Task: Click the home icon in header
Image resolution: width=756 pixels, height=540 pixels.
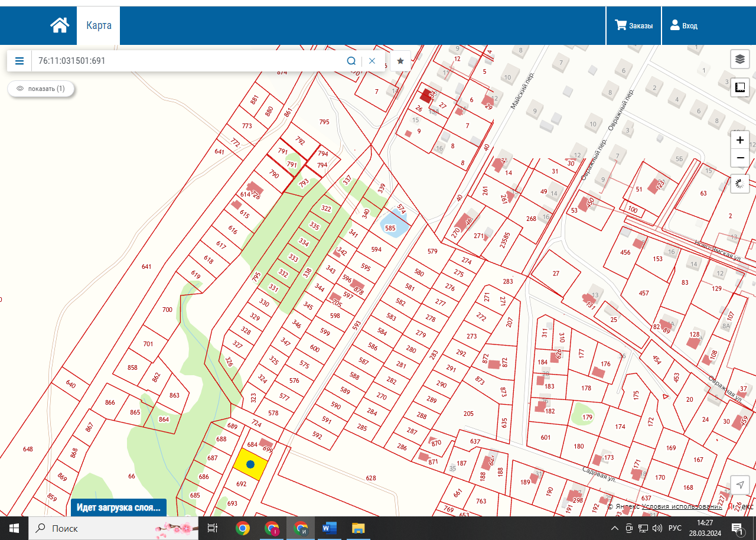Action: pyautogui.click(x=60, y=25)
